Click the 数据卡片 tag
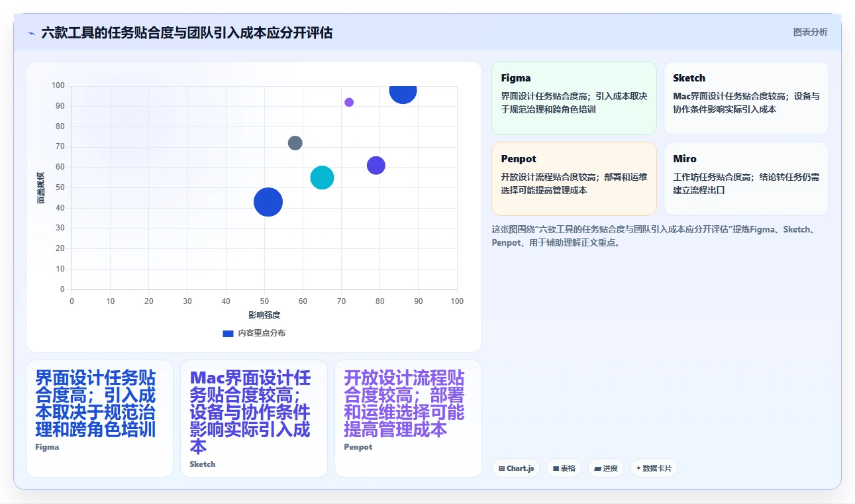The height and width of the screenshot is (504, 855). [654, 468]
